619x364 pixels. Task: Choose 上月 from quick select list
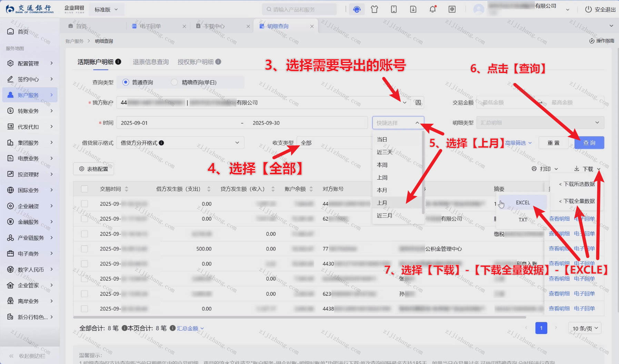(382, 203)
